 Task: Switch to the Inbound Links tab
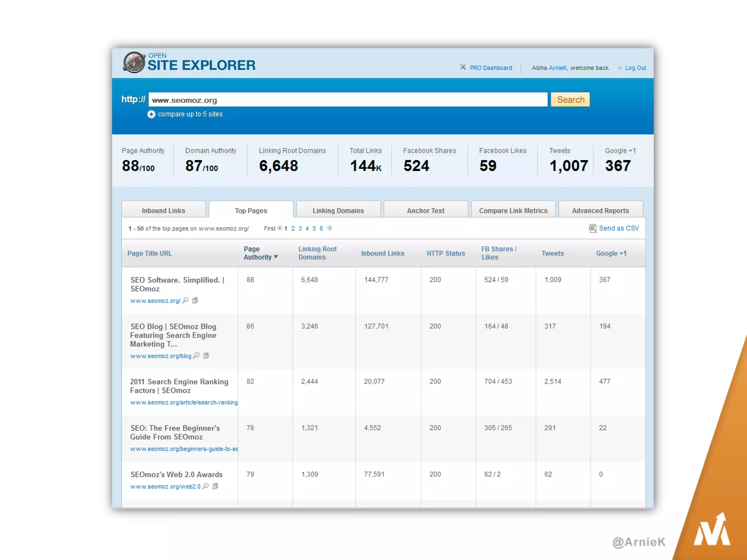163,210
